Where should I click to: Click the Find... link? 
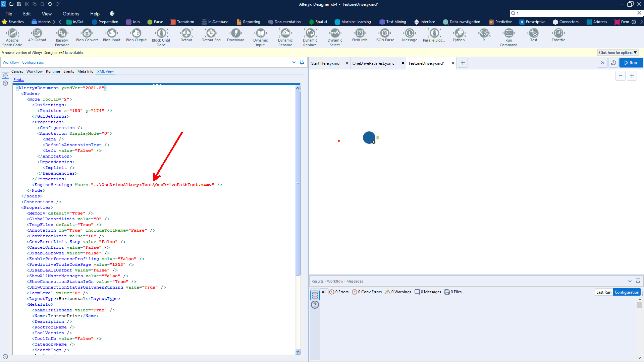(x=18, y=80)
